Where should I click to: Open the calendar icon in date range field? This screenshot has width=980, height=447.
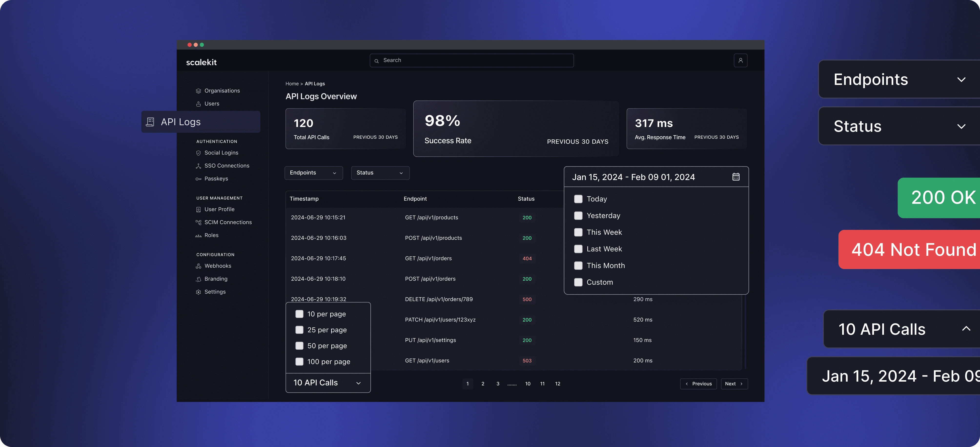click(x=736, y=177)
